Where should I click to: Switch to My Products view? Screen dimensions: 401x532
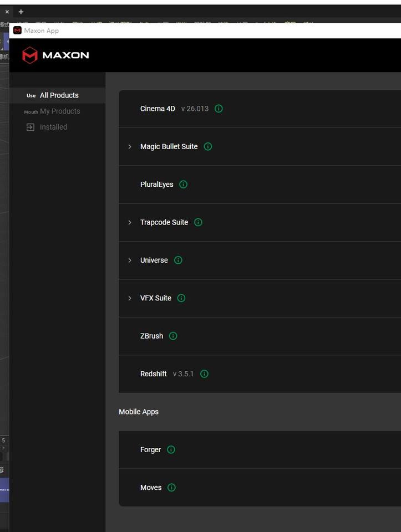click(57, 111)
